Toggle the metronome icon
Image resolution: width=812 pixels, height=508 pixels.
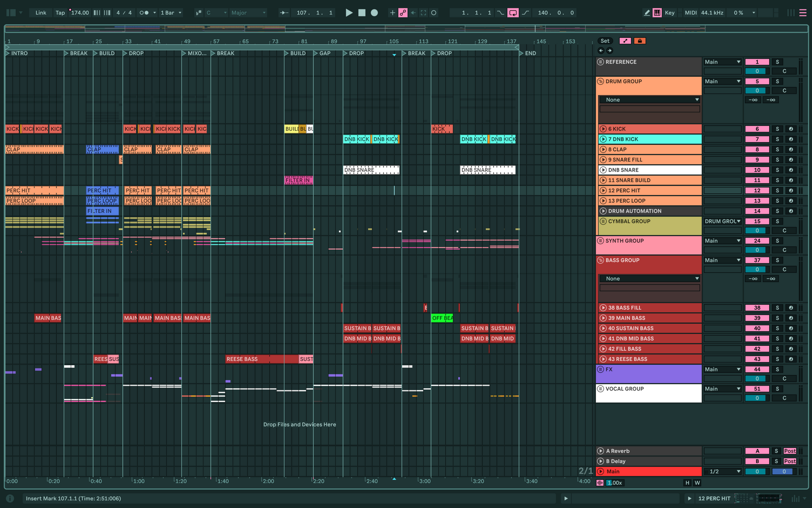pyautogui.click(x=144, y=13)
